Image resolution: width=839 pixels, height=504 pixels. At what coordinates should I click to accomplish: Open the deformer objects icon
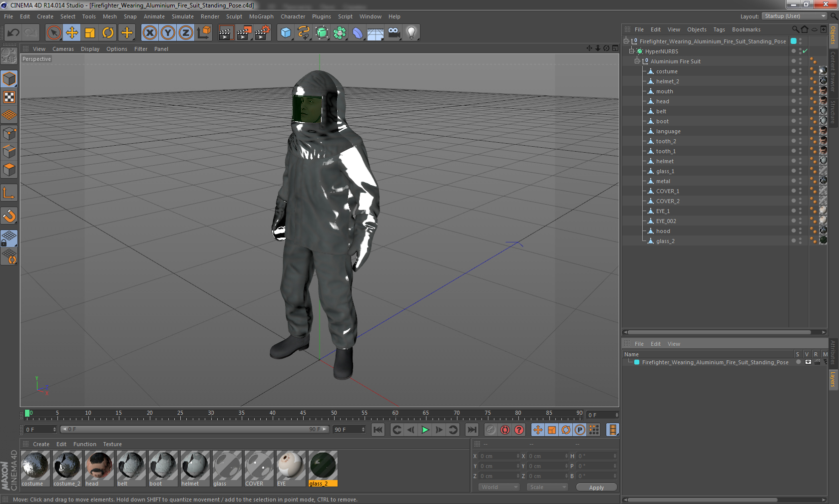click(358, 33)
